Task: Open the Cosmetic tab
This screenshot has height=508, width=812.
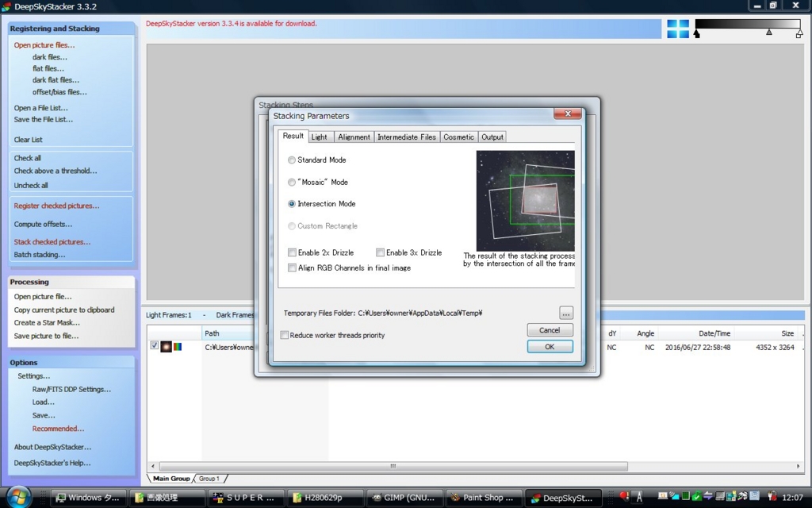Action: (458, 137)
